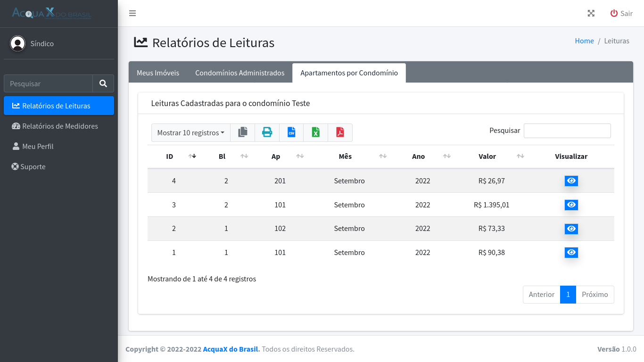The width and height of the screenshot is (644, 362).
Task: Export table as CSV file
Action: pyautogui.click(x=291, y=132)
